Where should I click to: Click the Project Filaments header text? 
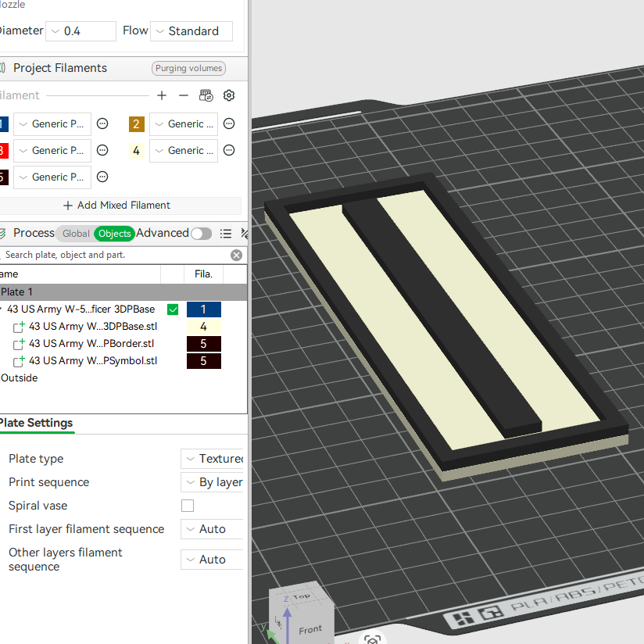pyautogui.click(x=60, y=68)
